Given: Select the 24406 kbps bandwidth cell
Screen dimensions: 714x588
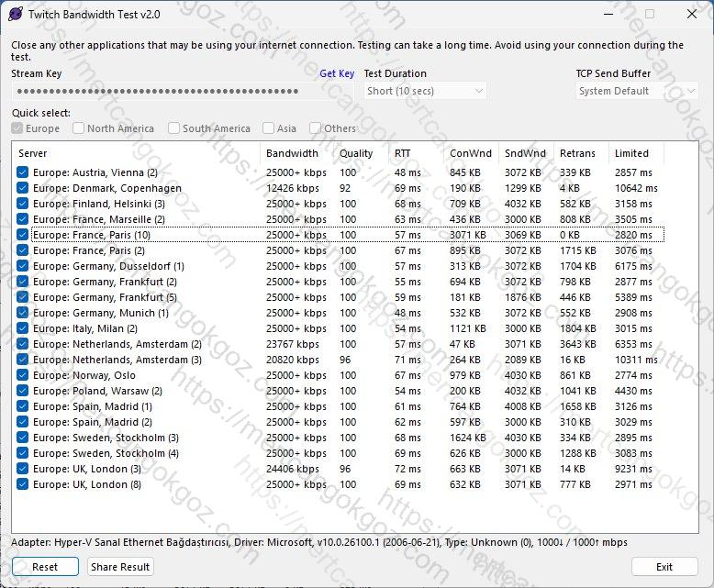Looking at the screenshot, I should [293, 469].
